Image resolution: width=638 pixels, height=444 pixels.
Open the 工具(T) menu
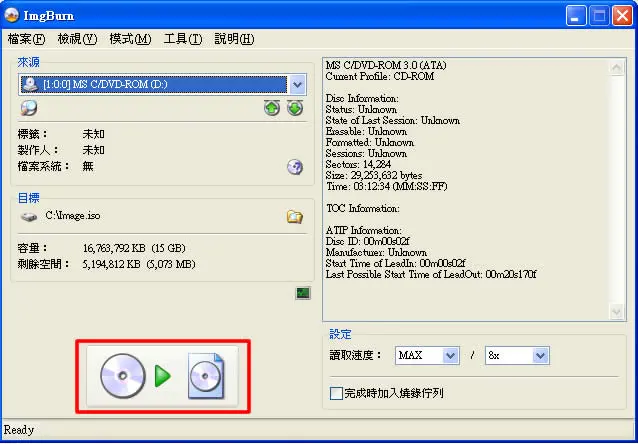coord(183,39)
